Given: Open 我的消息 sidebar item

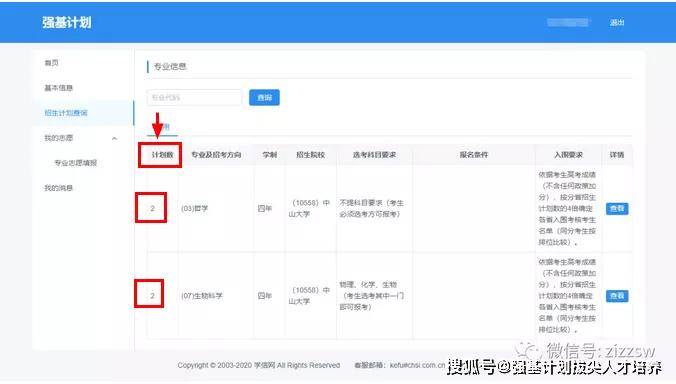Looking at the screenshot, I should (x=59, y=188).
